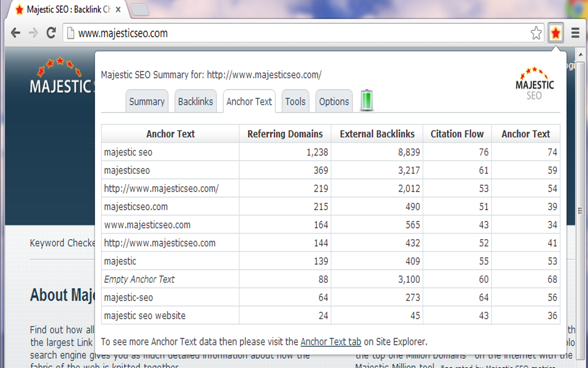
Task: Click the browser back arrow button
Action: pos(16,33)
